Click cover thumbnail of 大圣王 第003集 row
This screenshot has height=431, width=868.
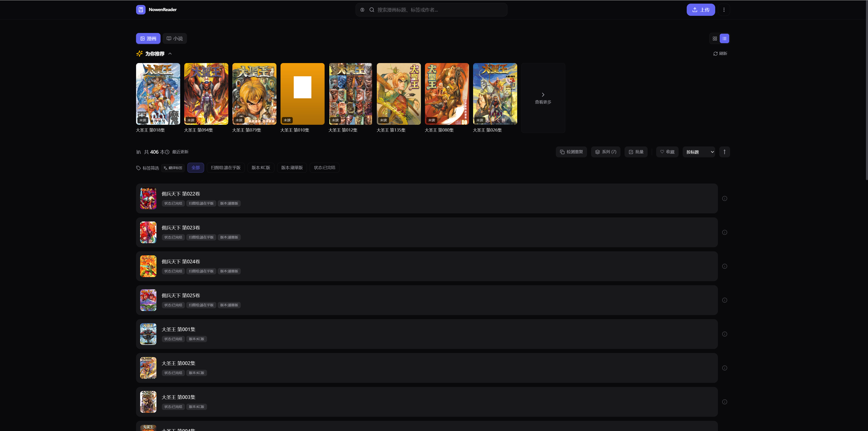point(148,402)
